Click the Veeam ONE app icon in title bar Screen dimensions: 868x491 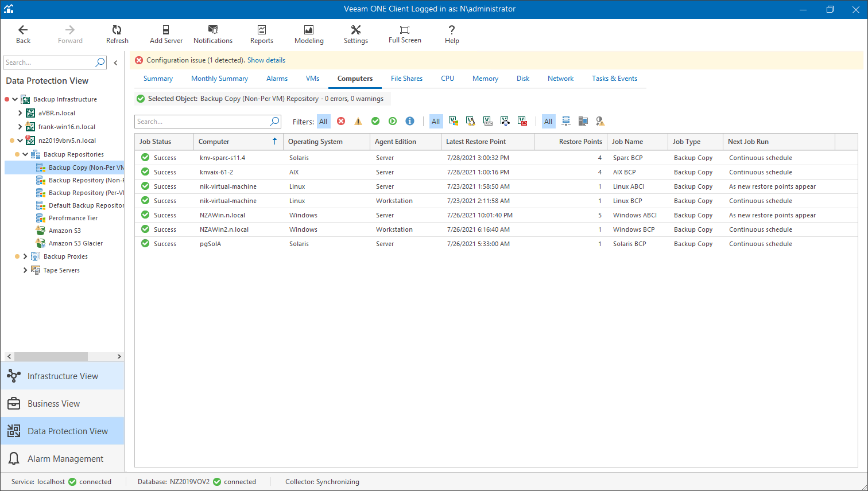tap(8, 9)
